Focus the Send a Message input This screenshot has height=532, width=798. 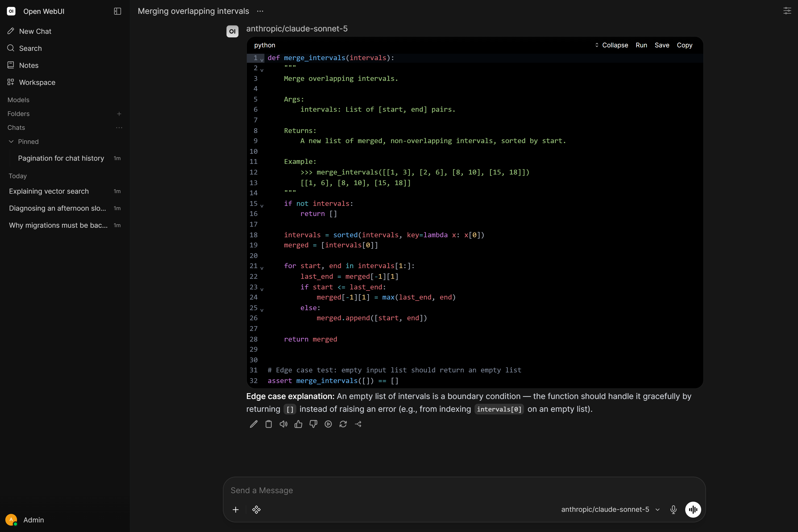[x=464, y=490]
